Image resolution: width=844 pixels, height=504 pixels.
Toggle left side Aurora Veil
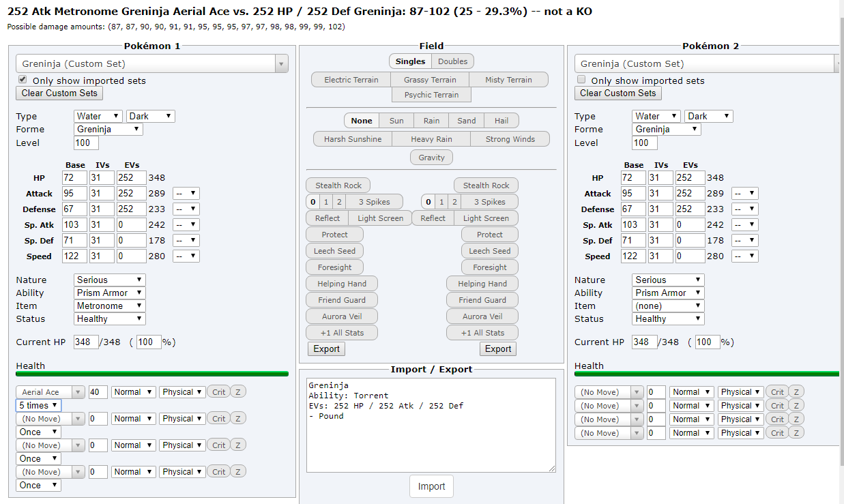pyautogui.click(x=342, y=316)
